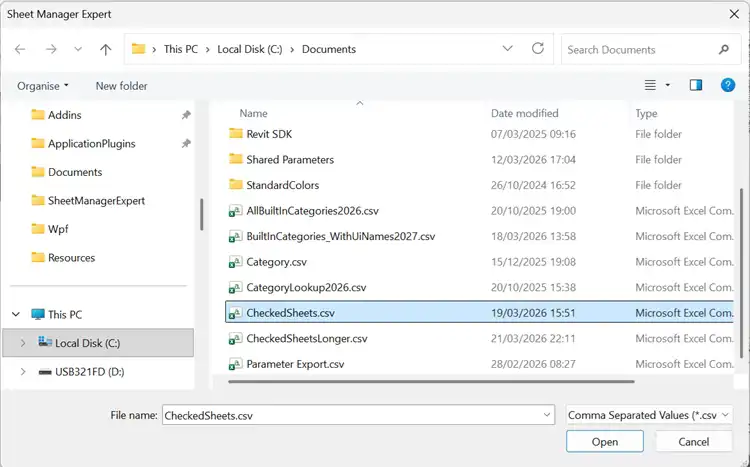Click the Refresh button in address bar
The height and width of the screenshot is (467, 750).
click(538, 49)
